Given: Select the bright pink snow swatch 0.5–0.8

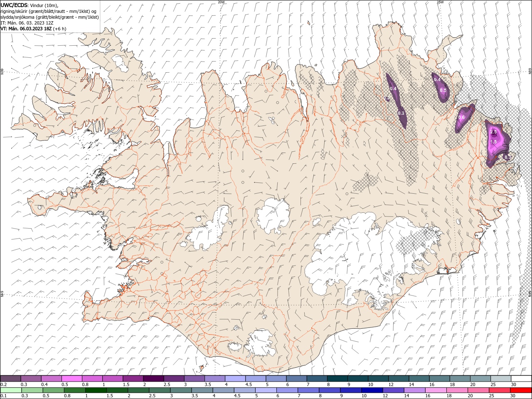Looking at the screenshot, I should click(x=72, y=379).
